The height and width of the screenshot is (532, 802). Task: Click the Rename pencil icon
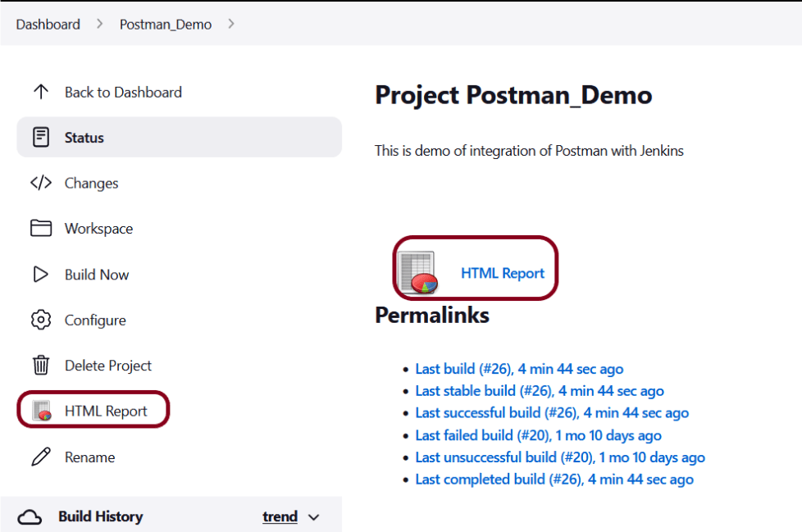pyautogui.click(x=41, y=457)
